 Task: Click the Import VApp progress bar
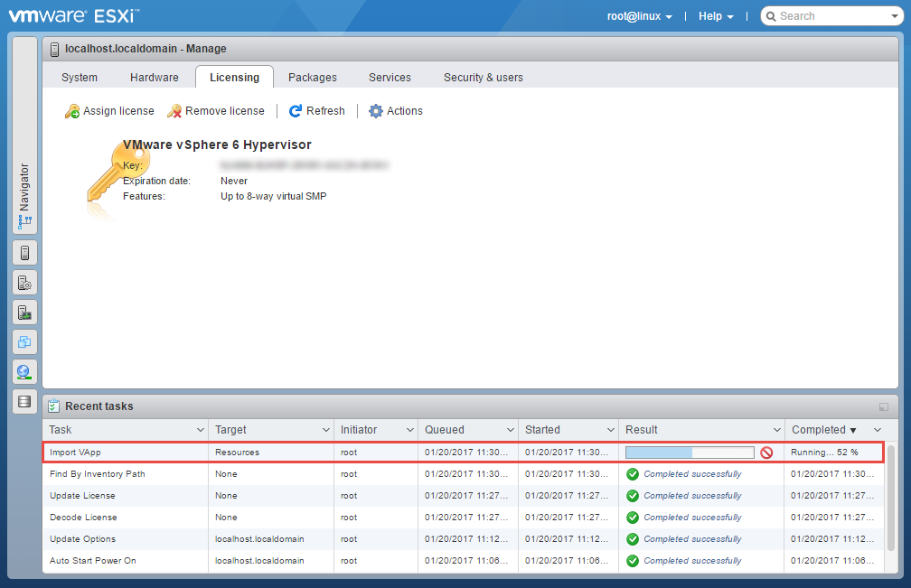pyautogui.click(x=690, y=453)
